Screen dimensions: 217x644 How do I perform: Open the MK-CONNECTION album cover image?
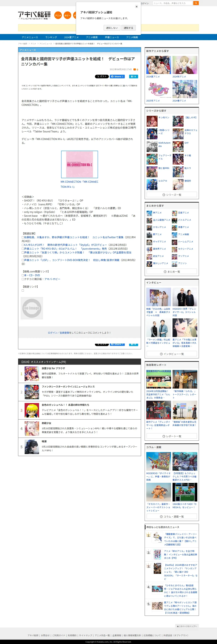pyautogui.click(x=80, y=164)
